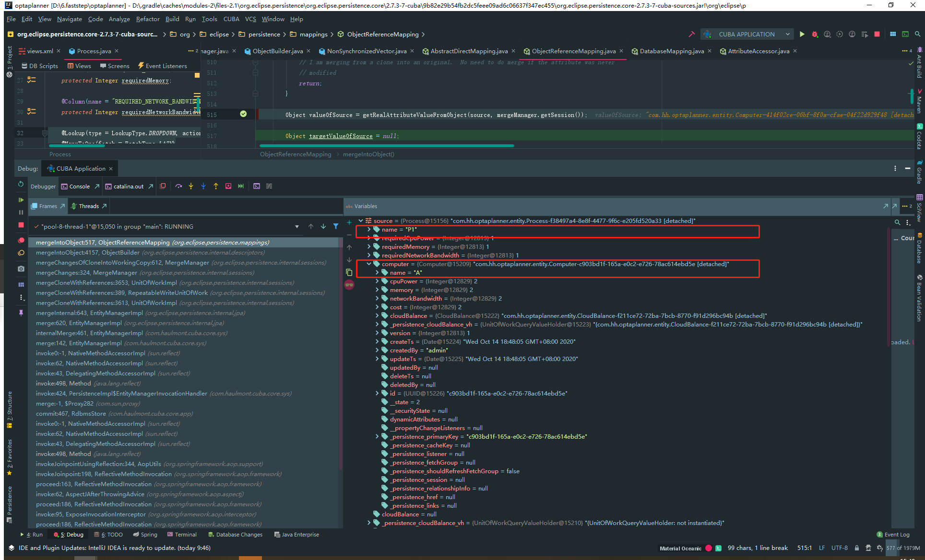Click the red Debug bug icon
Image resolution: width=925 pixels, height=560 pixels.
click(x=815, y=34)
